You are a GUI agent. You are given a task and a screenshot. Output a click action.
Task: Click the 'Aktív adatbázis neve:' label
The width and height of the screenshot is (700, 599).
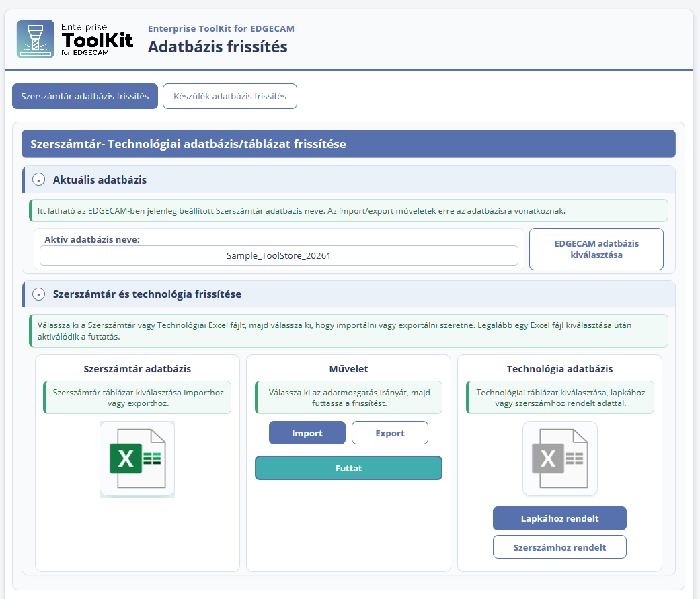tap(92, 240)
